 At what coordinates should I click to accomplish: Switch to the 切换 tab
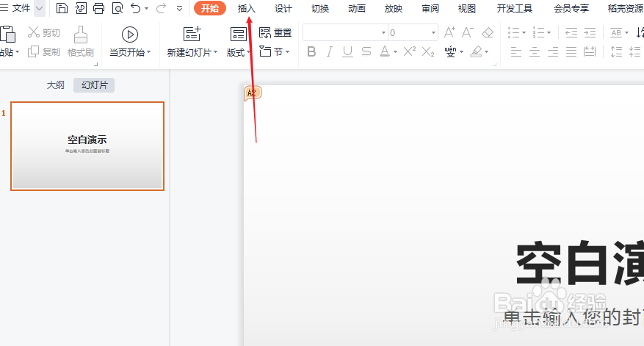coord(320,8)
